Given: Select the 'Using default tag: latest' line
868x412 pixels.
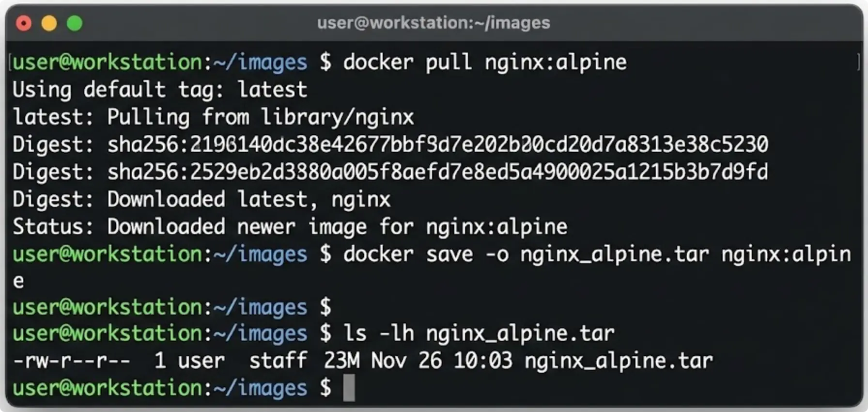Looking at the screenshot, I should point(160,90).
